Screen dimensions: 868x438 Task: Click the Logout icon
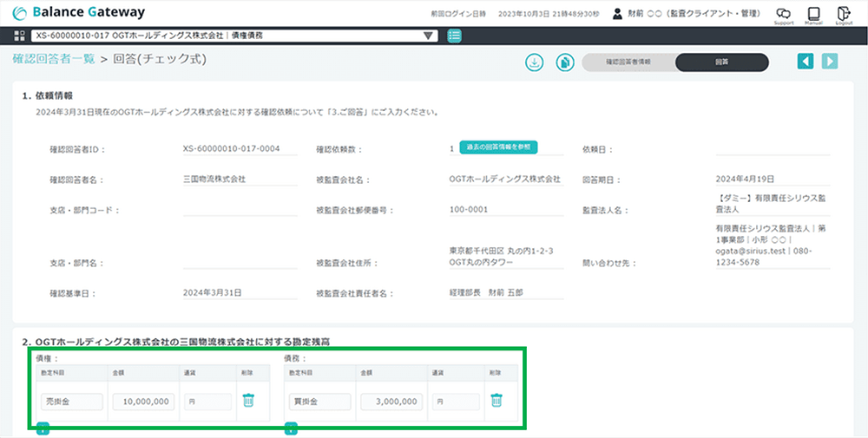pos(843,14)
